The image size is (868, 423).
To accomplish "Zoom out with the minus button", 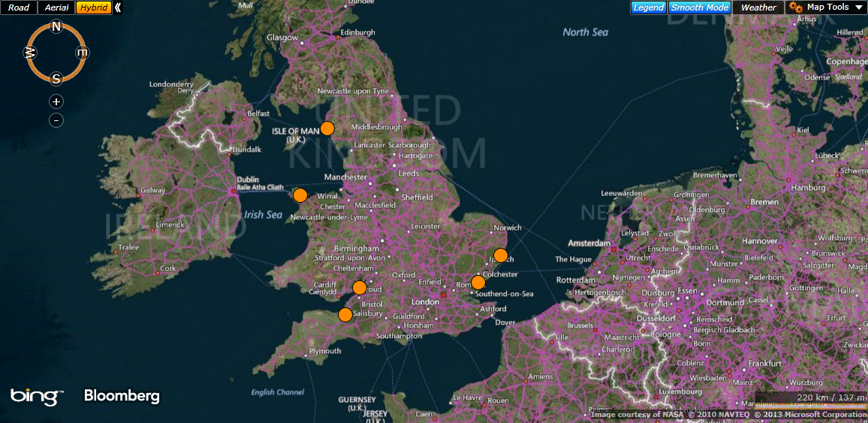I will coord(56,120).
